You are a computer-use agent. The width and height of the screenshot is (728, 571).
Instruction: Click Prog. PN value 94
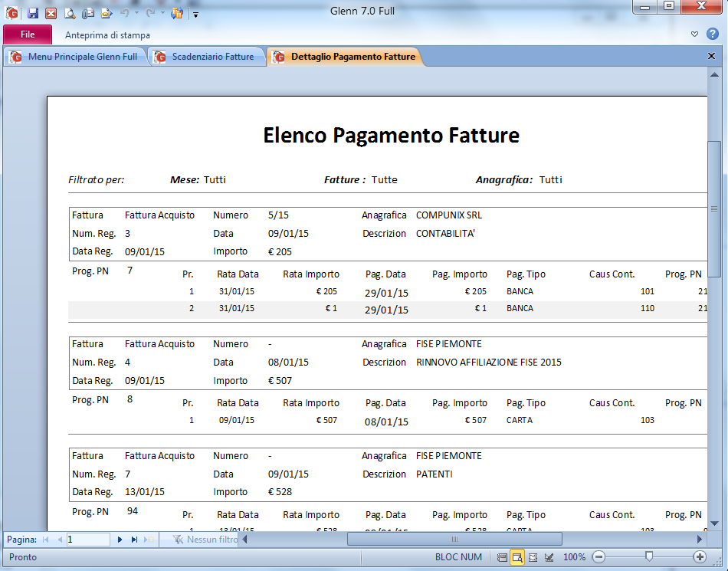pyautogui.click(x=133, y=511)
